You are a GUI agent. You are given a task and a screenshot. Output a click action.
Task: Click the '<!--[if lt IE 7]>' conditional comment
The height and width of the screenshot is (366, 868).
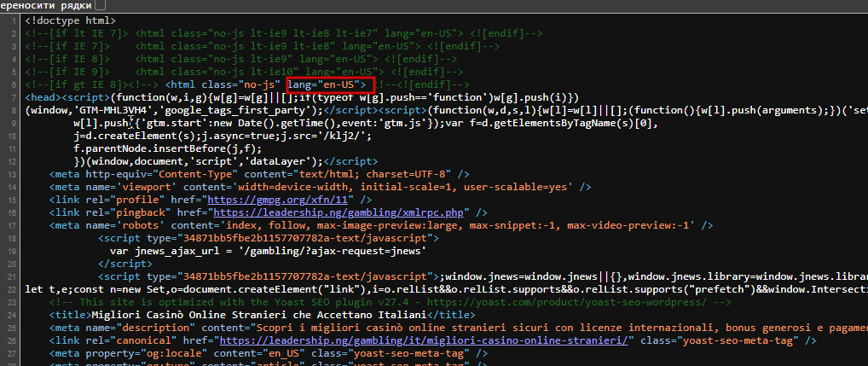(77, 34)
